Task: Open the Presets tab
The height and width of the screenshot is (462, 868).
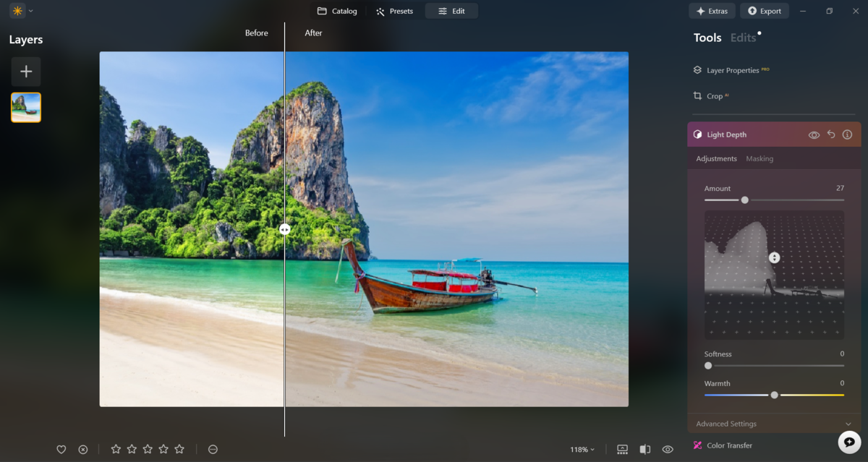Action: click(395, 11)
